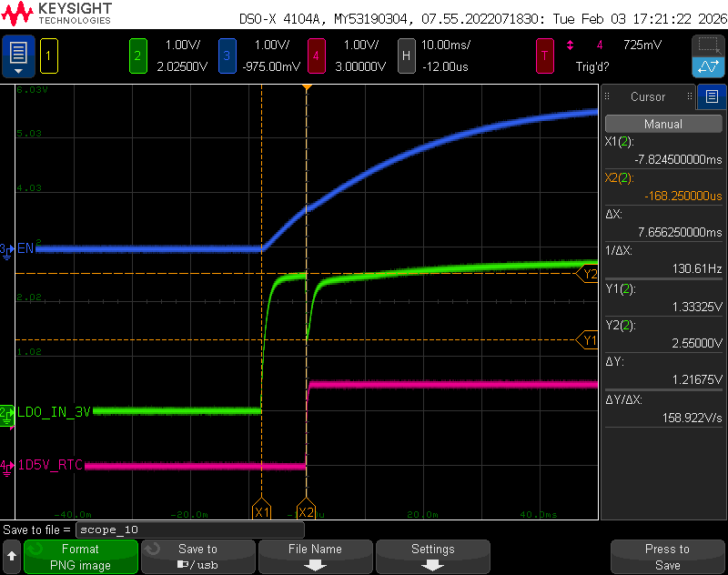Toggle channel 1 yellow button
This screenshot has width=728, height=575.
click(x=49, y=56)
